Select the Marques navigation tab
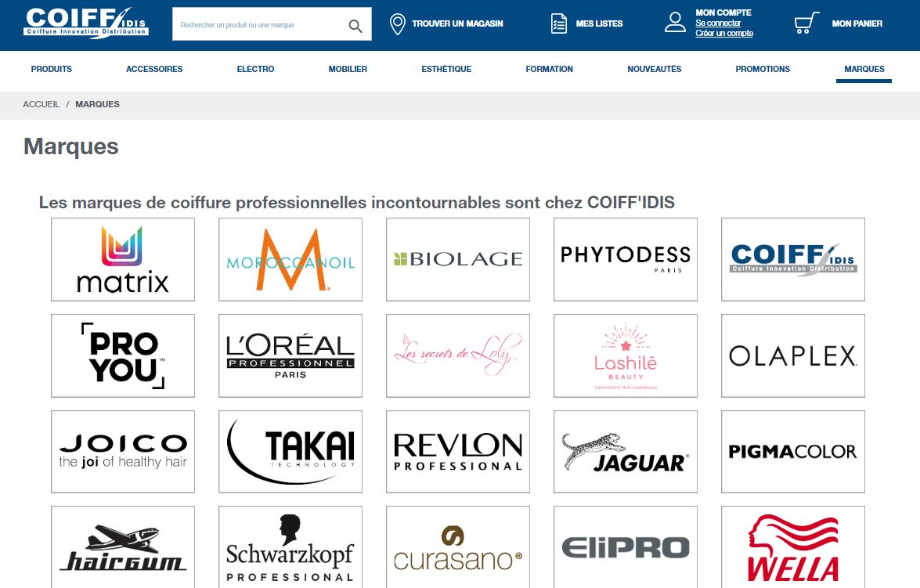The height and width of the screenshot is (588, 920). coord(864,69)
